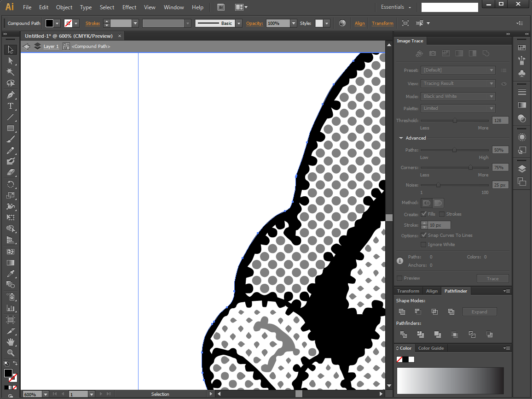Collapse the Advanced section
Viewport: 532px width, 399px height.
pyautogui.click(x=401, y=138)
